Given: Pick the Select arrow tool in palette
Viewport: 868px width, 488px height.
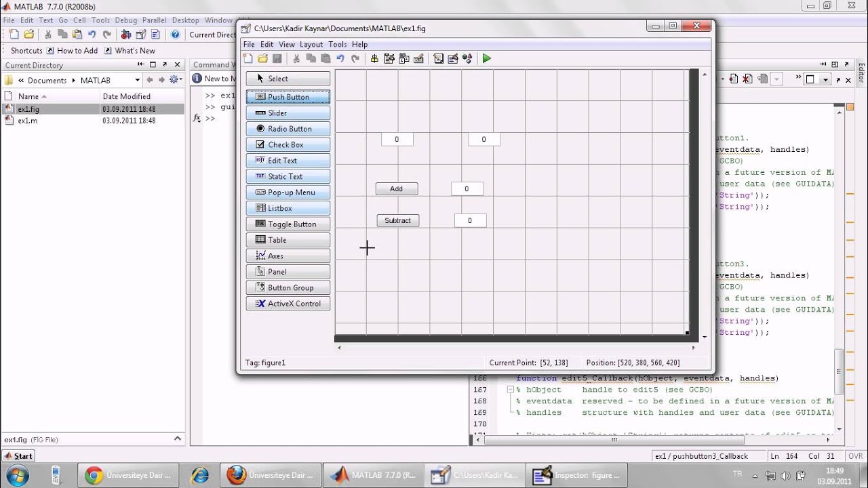Looking at the screenshot, I should point(288,79).
